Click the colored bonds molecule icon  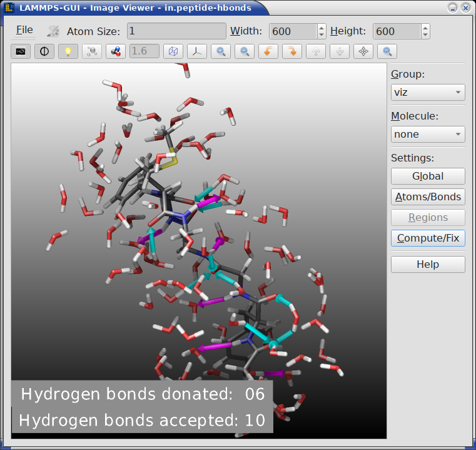tap(116, 51)
